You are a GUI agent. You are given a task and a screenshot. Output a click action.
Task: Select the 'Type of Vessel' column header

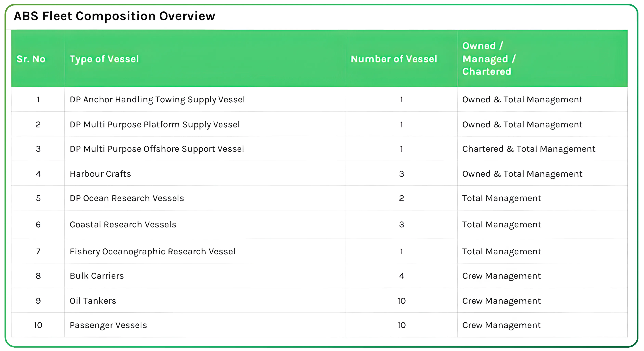[x=104, y=59]
